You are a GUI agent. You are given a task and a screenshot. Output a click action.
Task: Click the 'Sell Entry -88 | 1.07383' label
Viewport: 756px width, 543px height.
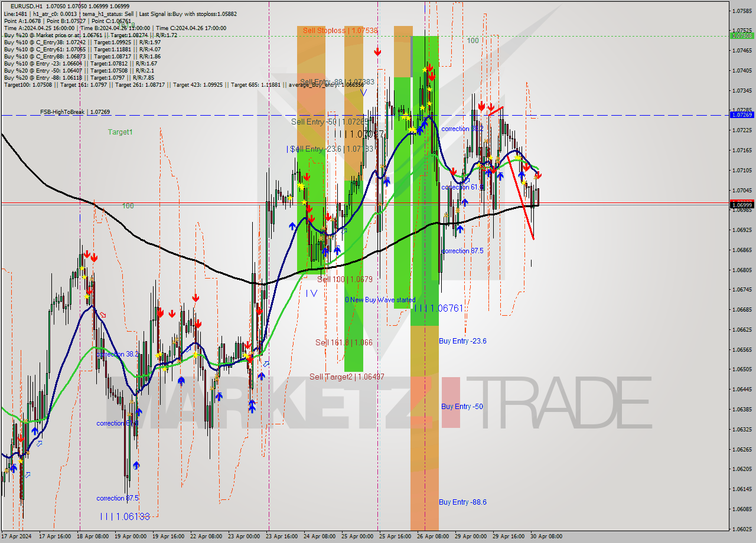tap(337, 82)
